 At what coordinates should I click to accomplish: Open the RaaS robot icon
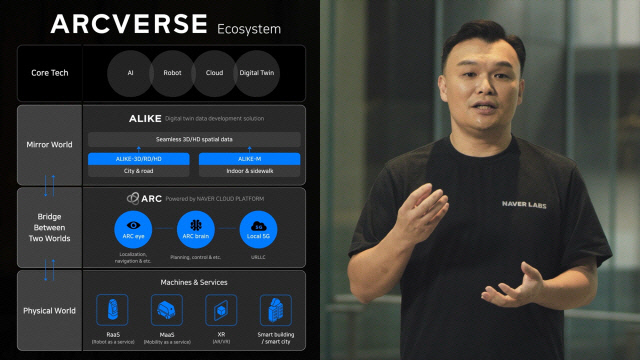112,310
